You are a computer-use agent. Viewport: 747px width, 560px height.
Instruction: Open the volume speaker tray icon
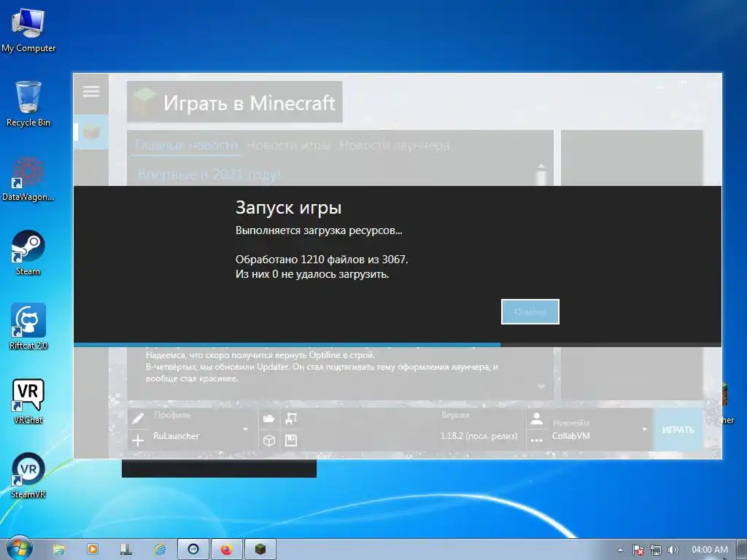[x=673, y=550]
